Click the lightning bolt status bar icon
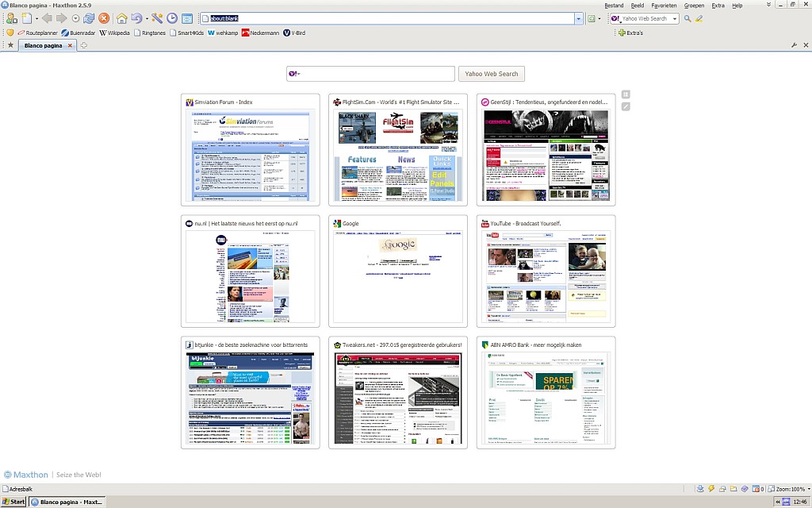The height and width of the screenshot is (508, 812). [x=711, y=489]
